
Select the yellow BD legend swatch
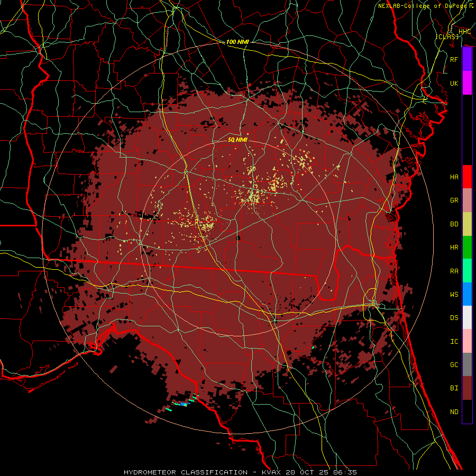(467, 224)
